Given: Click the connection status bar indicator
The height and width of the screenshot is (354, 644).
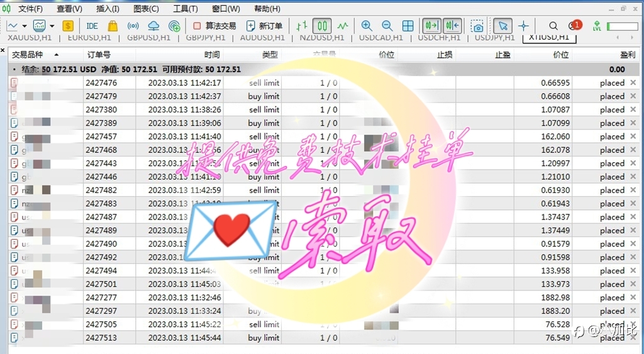Looking at the screenshot, I should pyautogui.click(x=622, y=26).
